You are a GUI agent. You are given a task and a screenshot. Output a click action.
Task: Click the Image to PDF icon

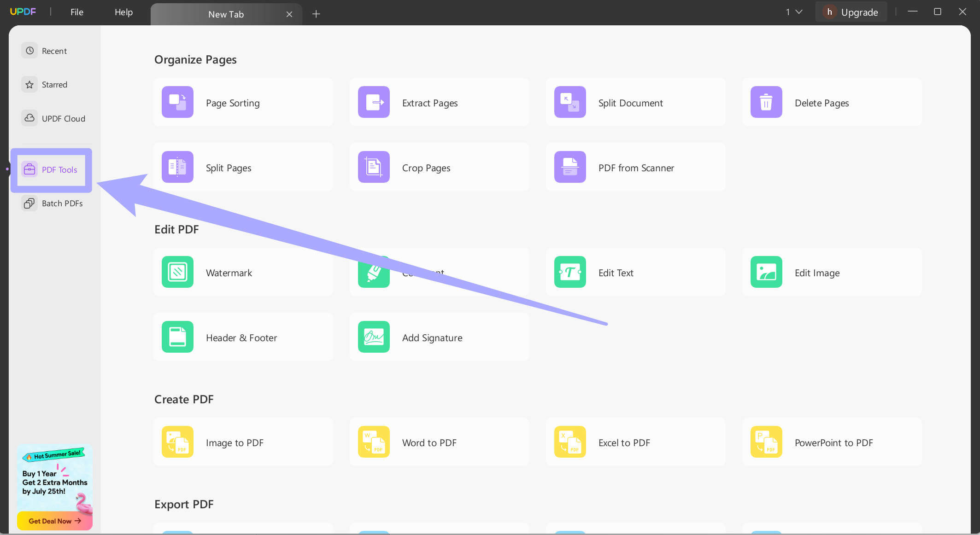(177, 442)
